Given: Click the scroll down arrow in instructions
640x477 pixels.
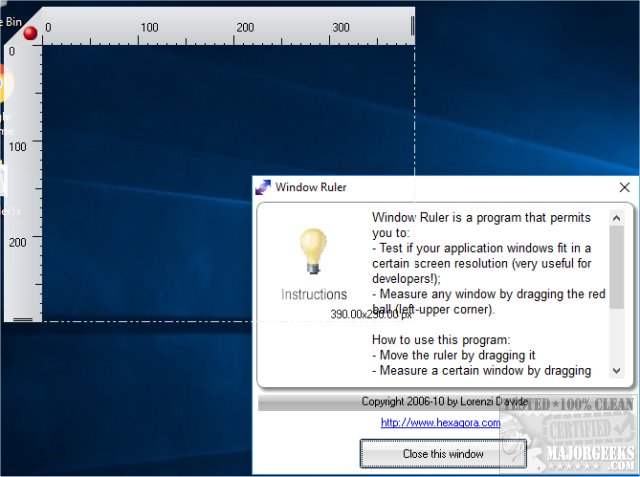Looking at the screenshot, I should pyautogui.click(x=616, y=371).
